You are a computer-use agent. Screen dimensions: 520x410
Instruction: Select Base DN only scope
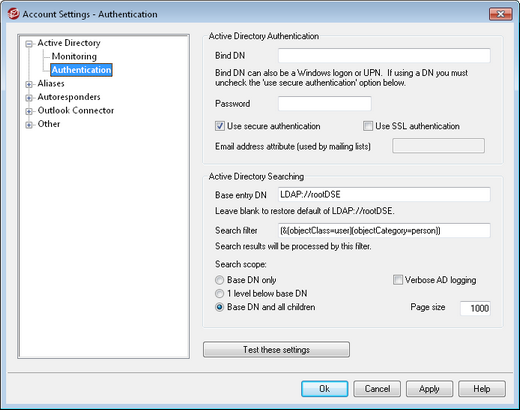point(219,280)
